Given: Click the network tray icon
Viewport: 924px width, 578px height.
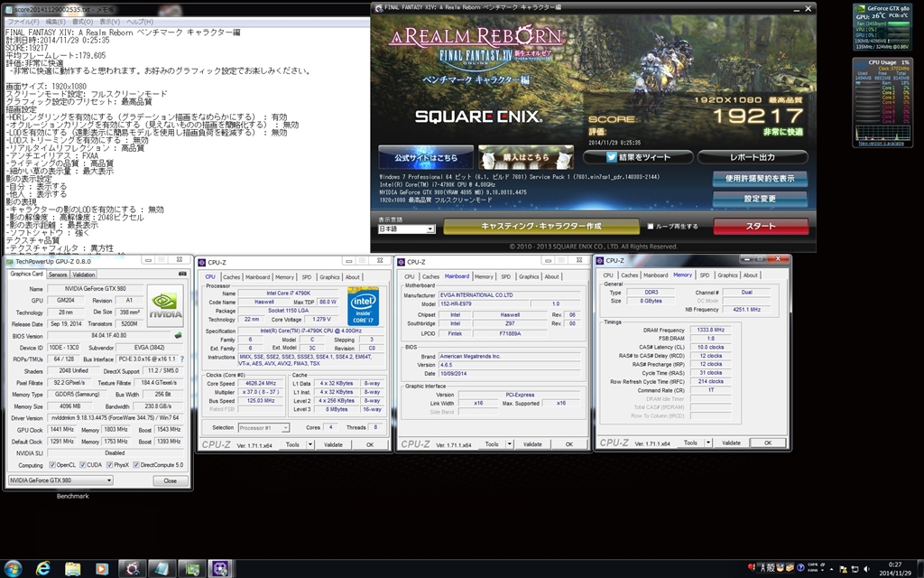Looking at the screenshot, I should point(855,569).
